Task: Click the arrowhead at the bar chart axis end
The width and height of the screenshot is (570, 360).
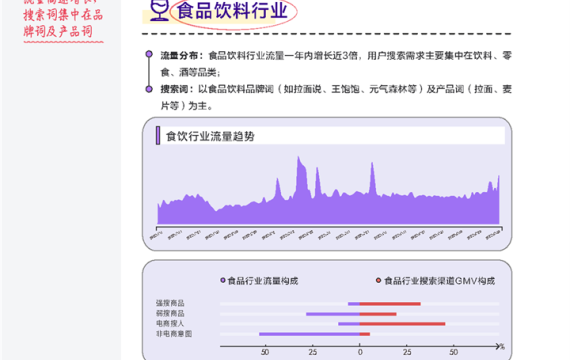Action: tap(498, 346)
